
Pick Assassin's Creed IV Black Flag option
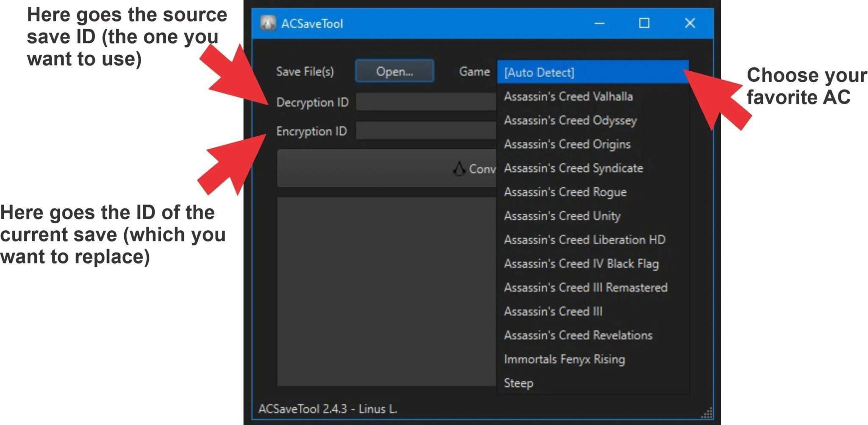[x=593, y=263]
